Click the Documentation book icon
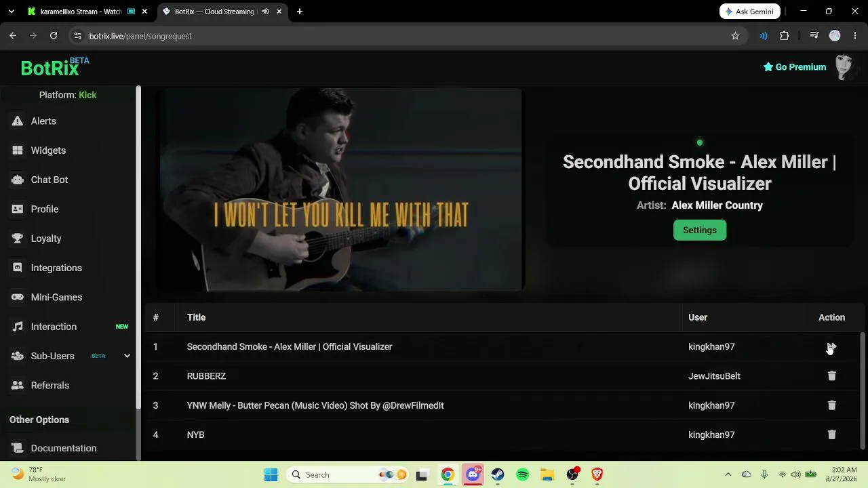This screenshot has height=488, width=868. pos(18,448)
